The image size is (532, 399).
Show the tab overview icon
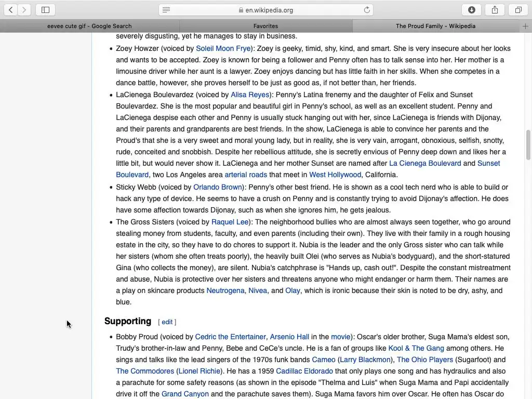[x=518, y=10]
